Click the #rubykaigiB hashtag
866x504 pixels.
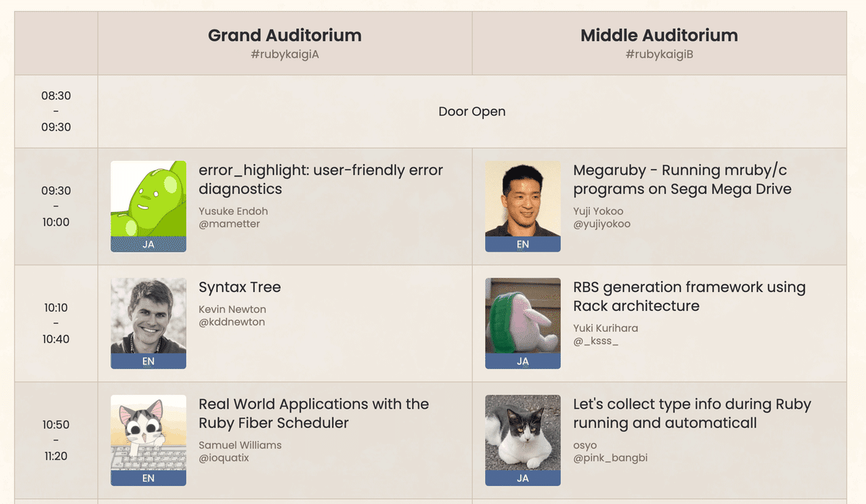coord(659,54)
